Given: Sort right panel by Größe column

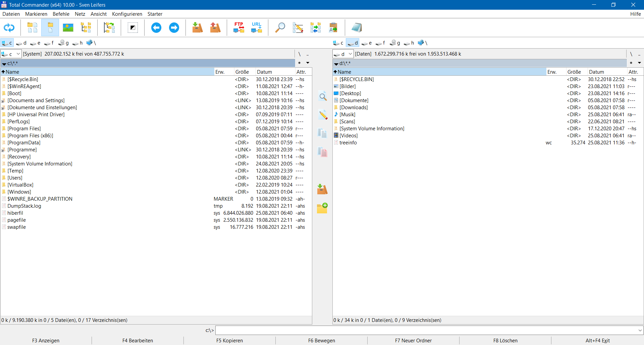Looking at the screenshot, I should click(x=576, y=72).
